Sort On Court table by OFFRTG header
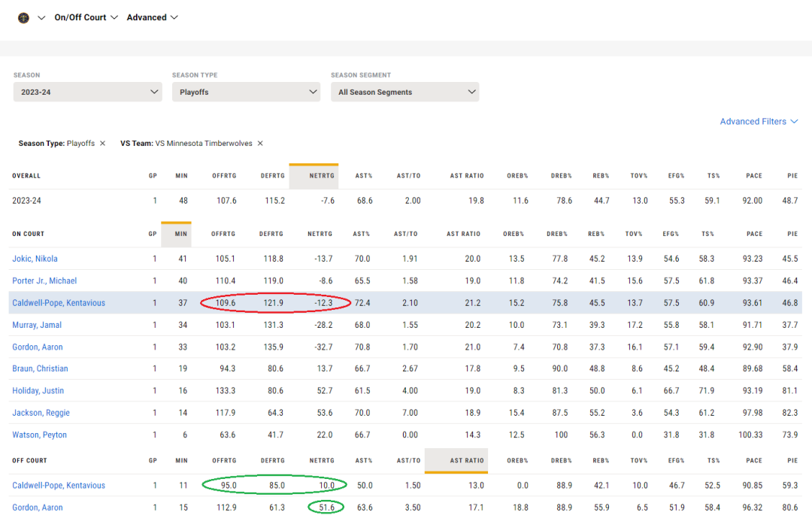 [223, 234]
